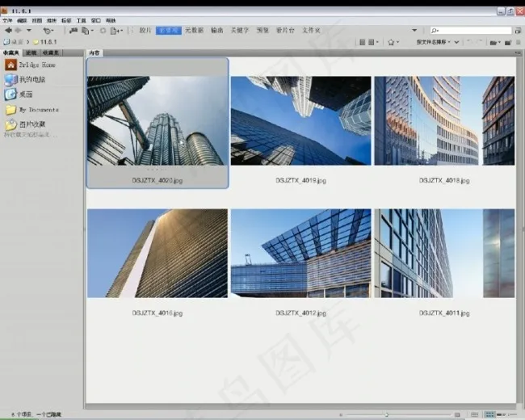Switch to list view mode

(x=514, y=414)
